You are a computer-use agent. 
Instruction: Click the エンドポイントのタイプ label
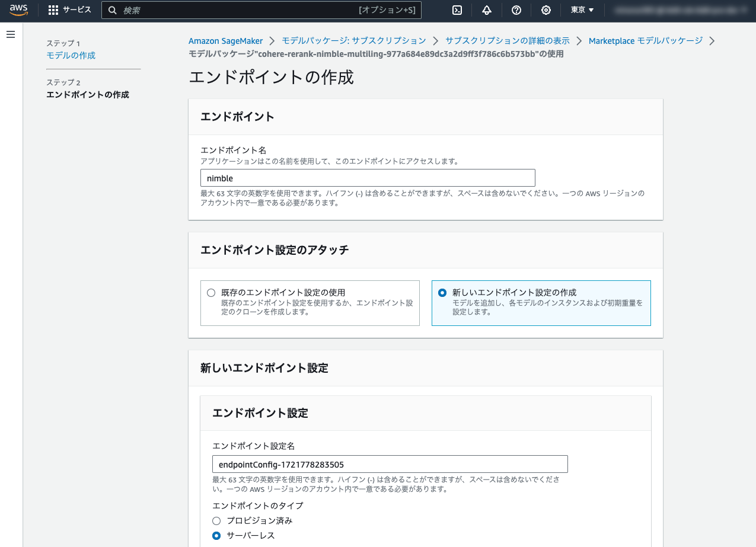coord(257,506)
